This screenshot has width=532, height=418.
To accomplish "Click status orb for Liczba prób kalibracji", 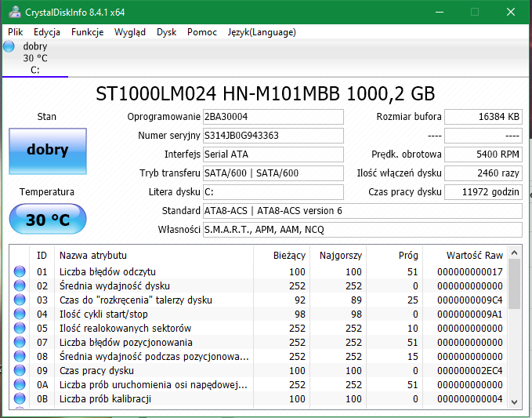I will click(20, 398).
